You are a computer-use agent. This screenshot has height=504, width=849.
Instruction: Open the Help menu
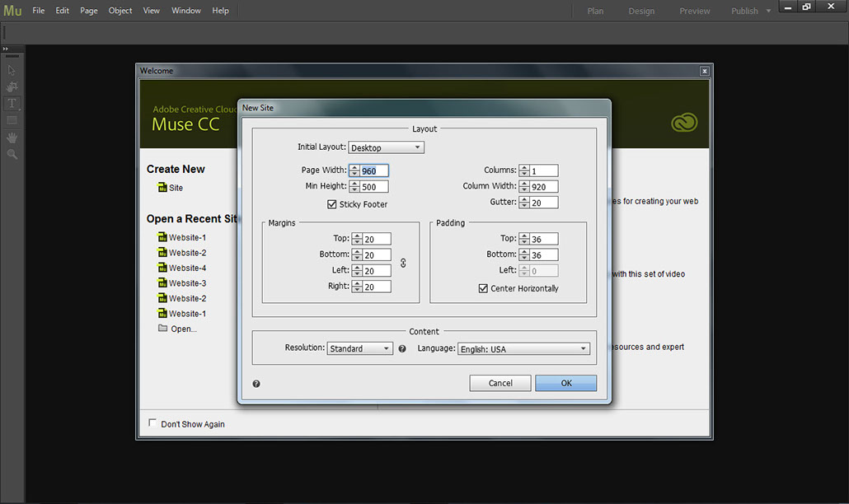tap(220, 11)
